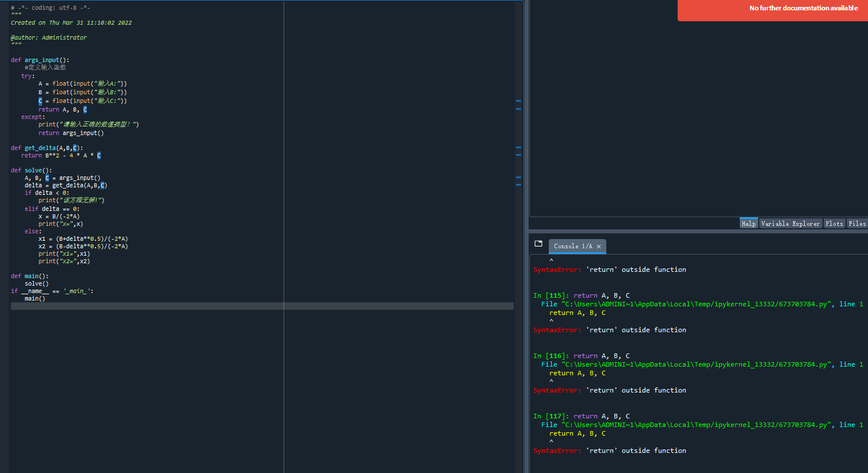Select the Console 1/A tab
868x473 pixels.
coord(572,247)
